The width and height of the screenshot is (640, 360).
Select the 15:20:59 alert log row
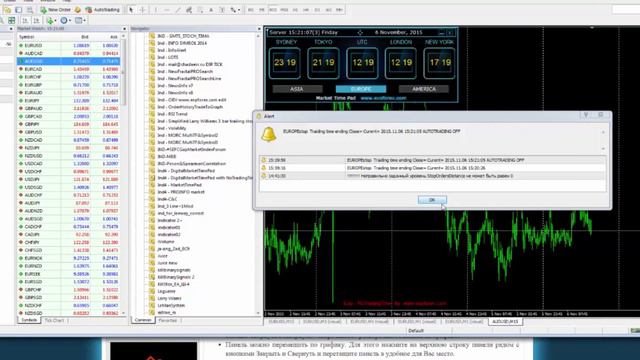tap(432, 160)
